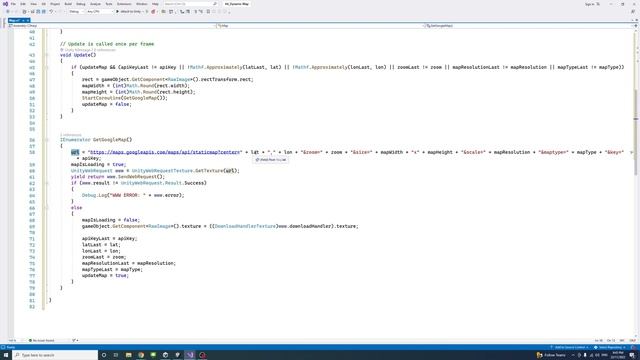Open the Window menu

pos(142,4)
